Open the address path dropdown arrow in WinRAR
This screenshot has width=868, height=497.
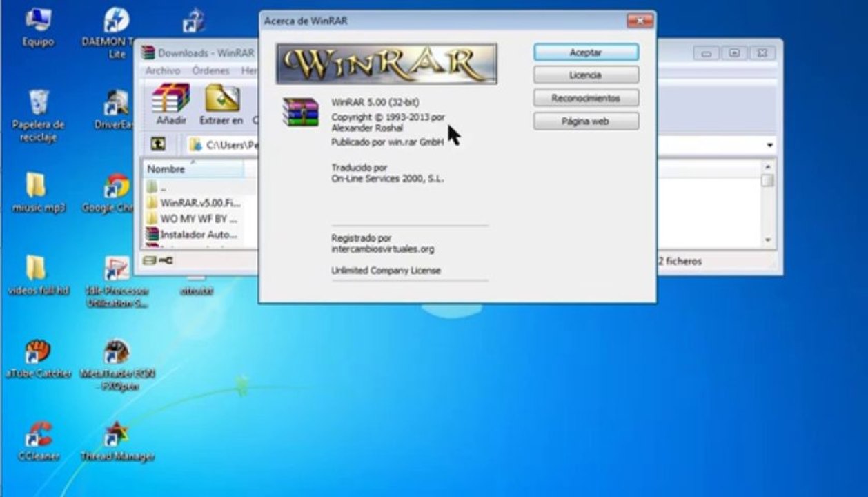pyautogui.click(x=769, y=145)
